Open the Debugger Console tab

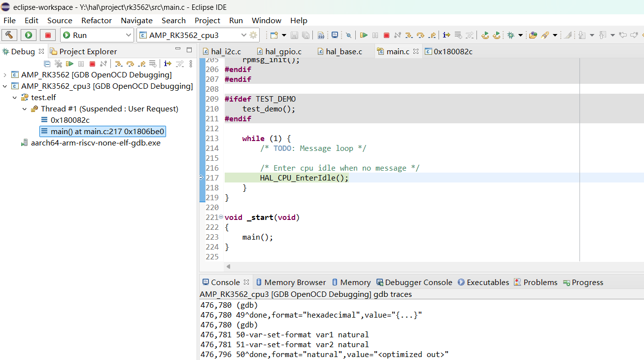[418, 282]
